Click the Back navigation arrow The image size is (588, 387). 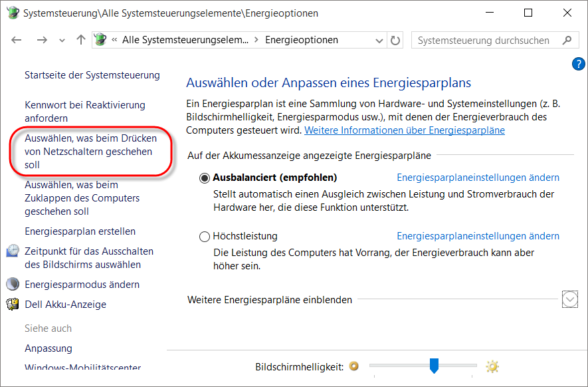17,40
